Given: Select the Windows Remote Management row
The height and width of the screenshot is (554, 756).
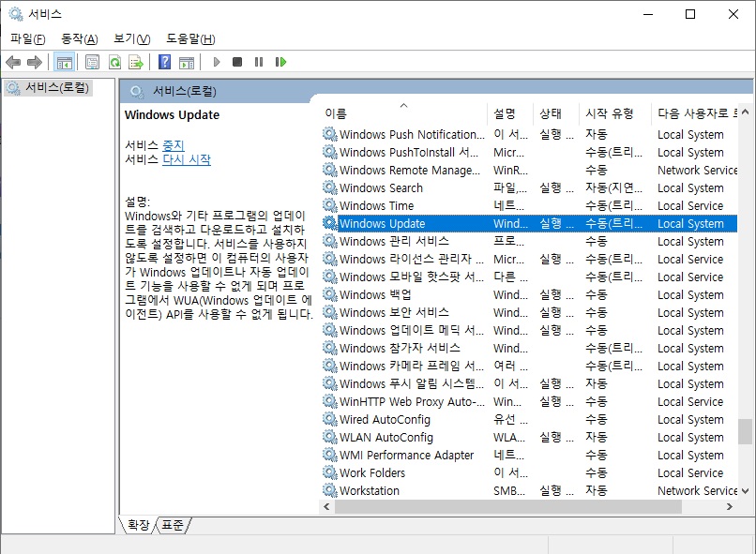Looking at the screenshot, I should (x=529, y=170).
